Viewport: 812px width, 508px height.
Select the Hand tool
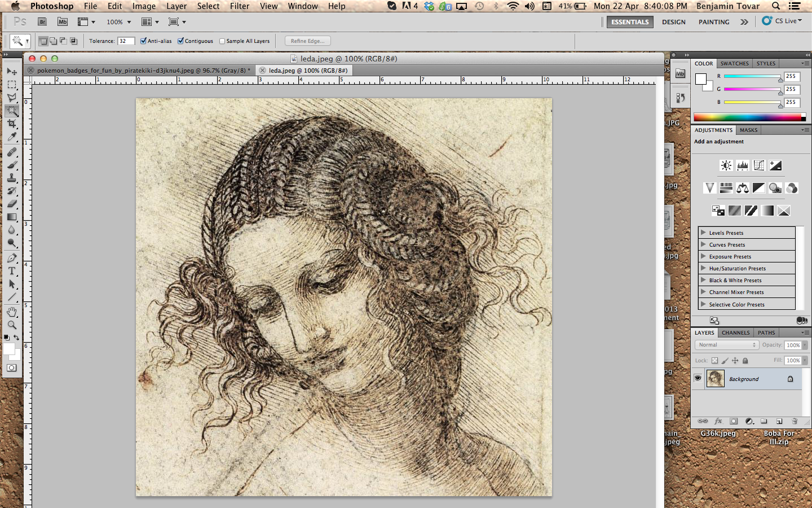[12, 312]
